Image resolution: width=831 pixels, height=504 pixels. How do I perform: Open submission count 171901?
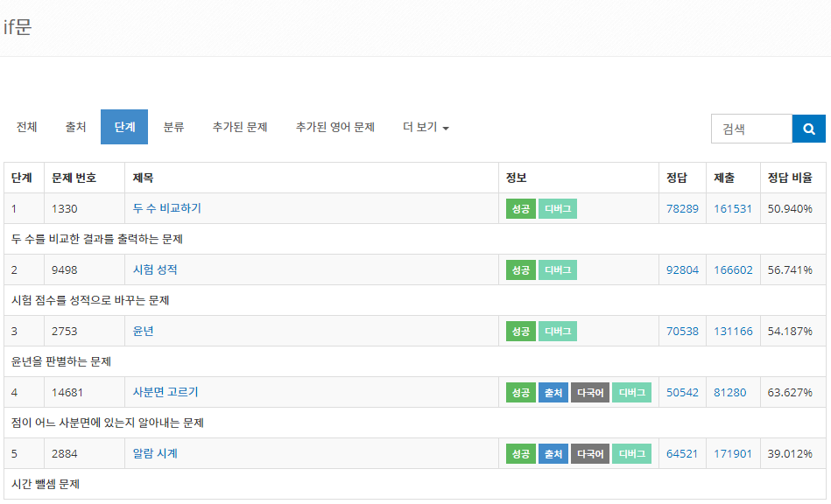click(732, 454)
